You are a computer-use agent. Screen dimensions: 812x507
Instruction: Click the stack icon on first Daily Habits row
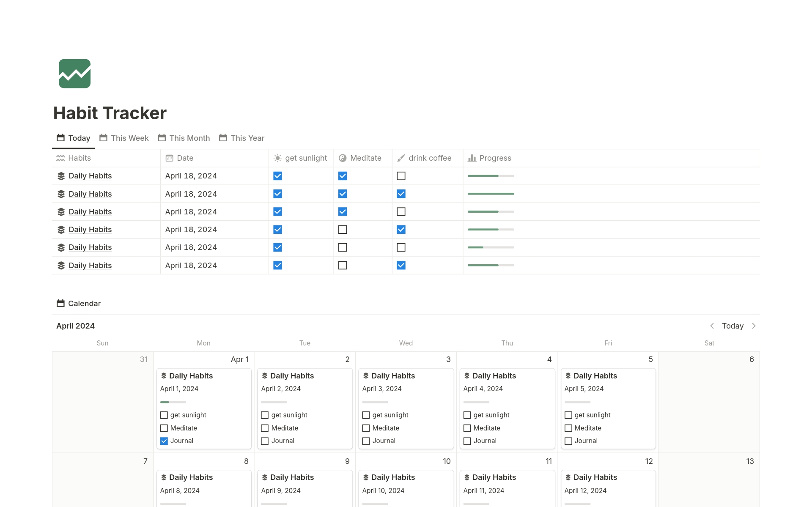(61, 176)
